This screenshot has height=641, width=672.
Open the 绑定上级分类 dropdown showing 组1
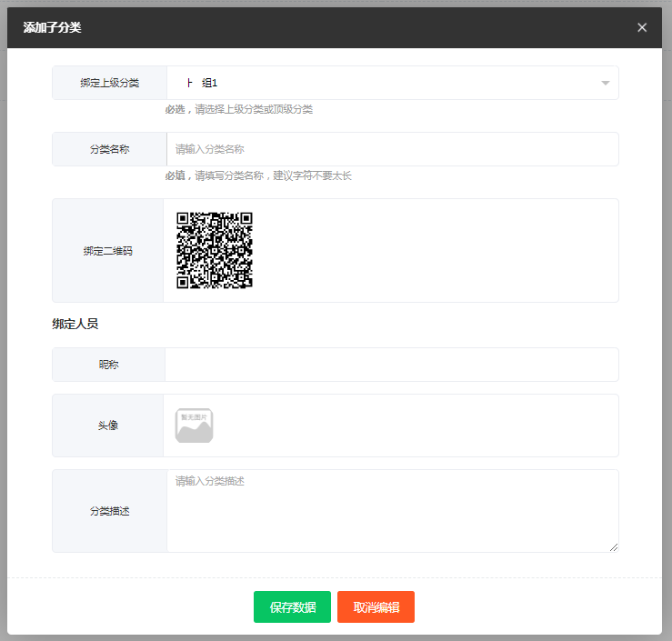pos(392,83)
